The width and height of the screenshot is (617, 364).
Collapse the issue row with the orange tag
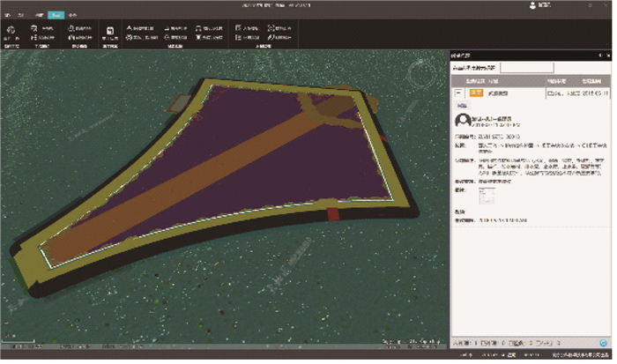click(x=458, y=91)
